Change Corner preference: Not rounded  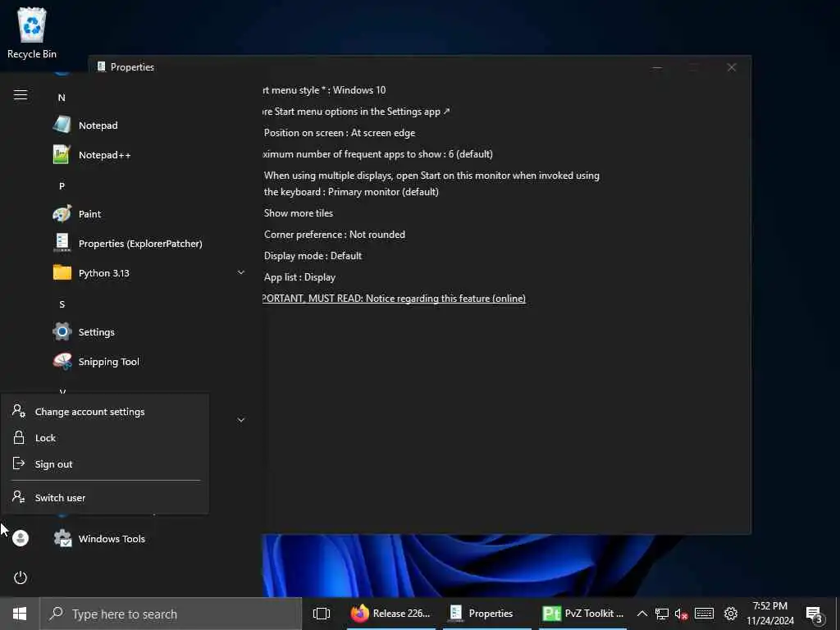335,235
